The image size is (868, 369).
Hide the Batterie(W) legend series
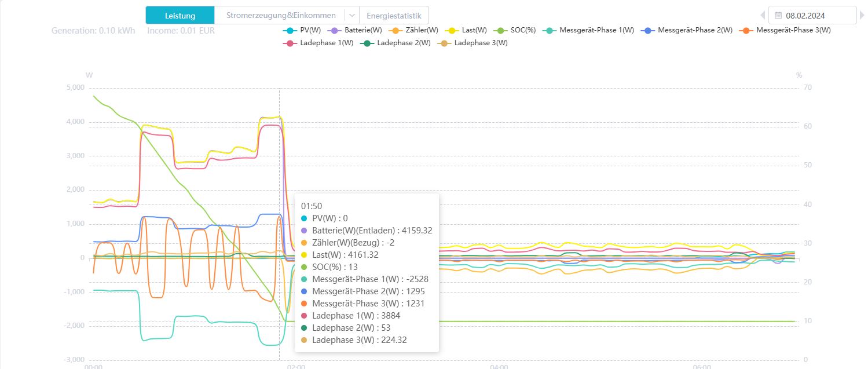click(357, 30)
